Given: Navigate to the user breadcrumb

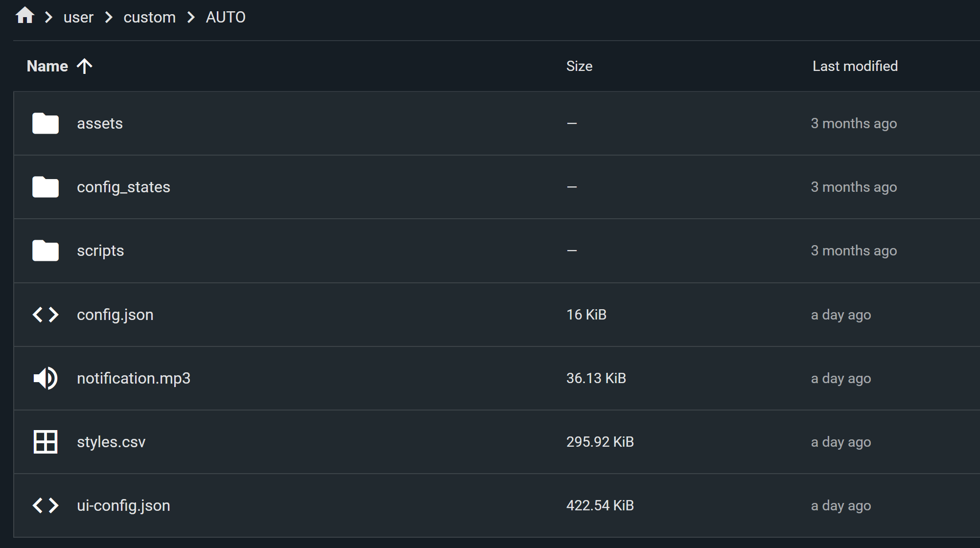Looking at the screenshot, I should [78, 17].
